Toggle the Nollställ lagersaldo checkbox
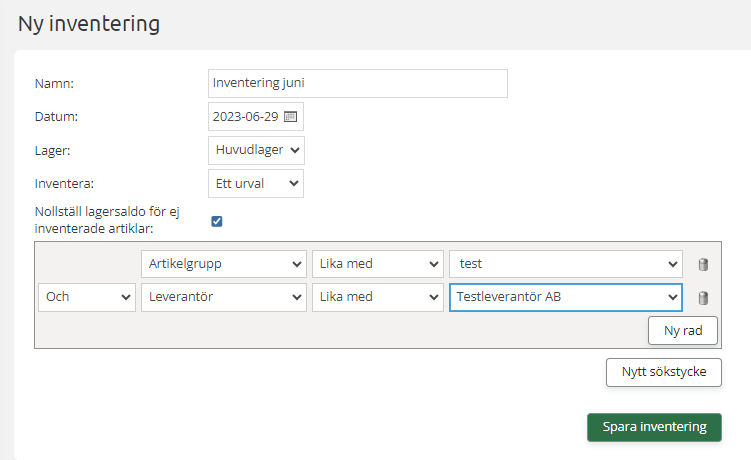The width and height of the screenshot is (751, 460). pyautogui.click(x=217, y=221)
